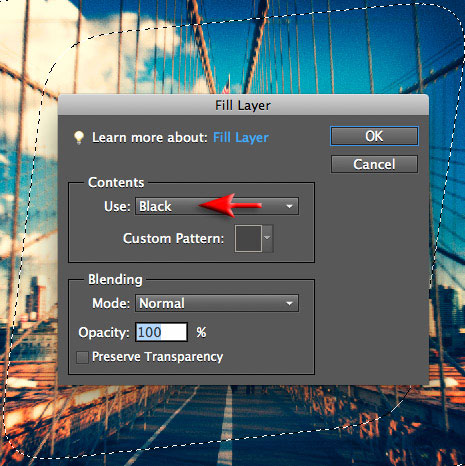Open the Use contents dropdown
The height and width of the screenshot is (466, 465).
pos(217,206)
